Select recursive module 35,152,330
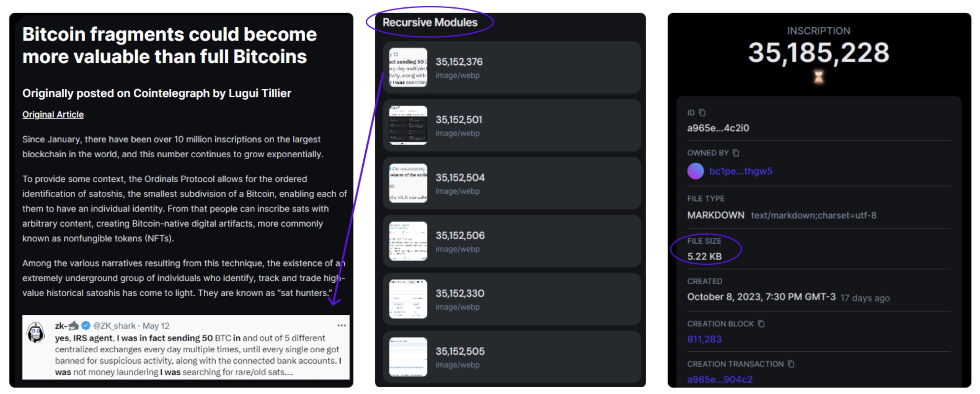 [x=512, y=299]
